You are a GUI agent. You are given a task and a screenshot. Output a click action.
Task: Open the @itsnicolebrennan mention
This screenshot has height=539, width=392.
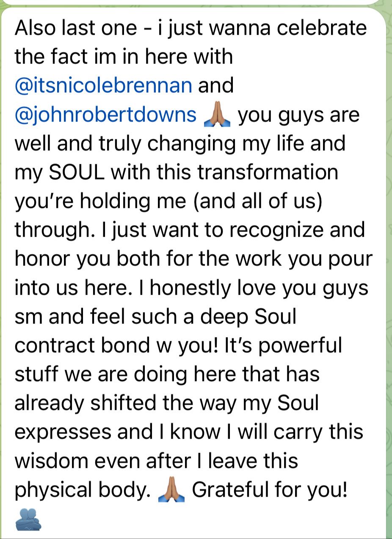(x=103, y=86)
